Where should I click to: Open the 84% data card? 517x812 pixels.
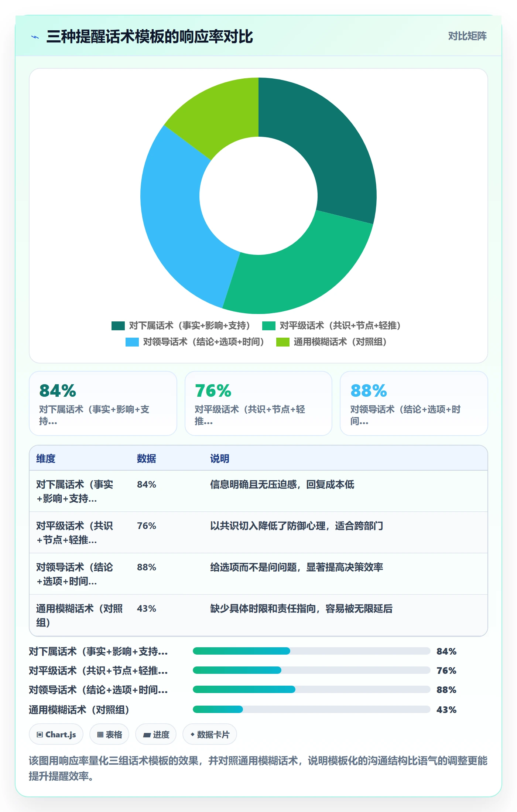point(103,403)
